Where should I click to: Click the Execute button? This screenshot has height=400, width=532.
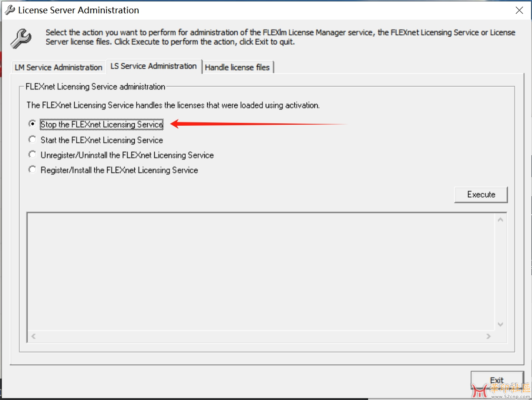(481, 194)
